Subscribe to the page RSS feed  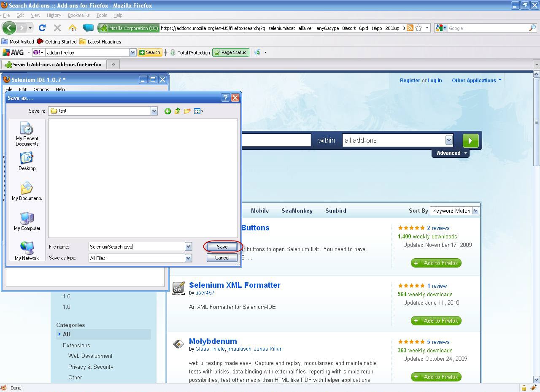(410, 28)
